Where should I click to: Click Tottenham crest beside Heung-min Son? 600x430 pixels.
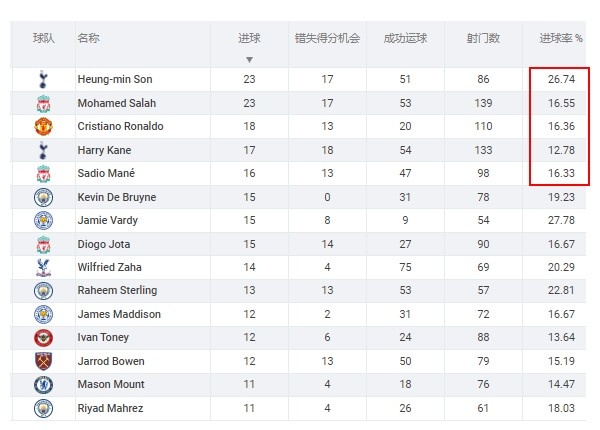pyautogui.click(x=43, y=79)
